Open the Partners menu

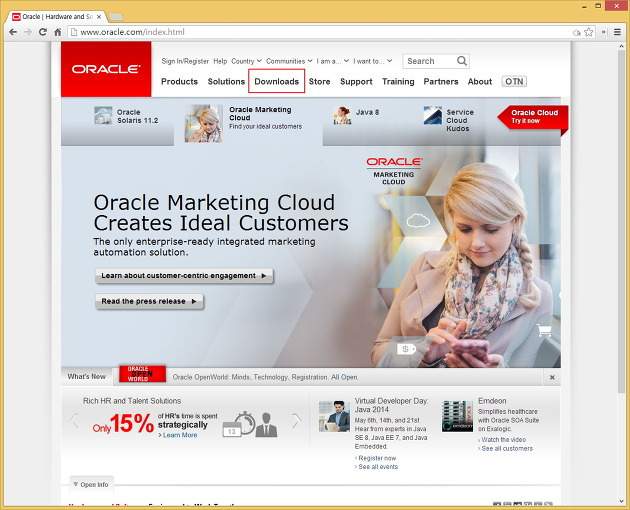pos(441,82)
